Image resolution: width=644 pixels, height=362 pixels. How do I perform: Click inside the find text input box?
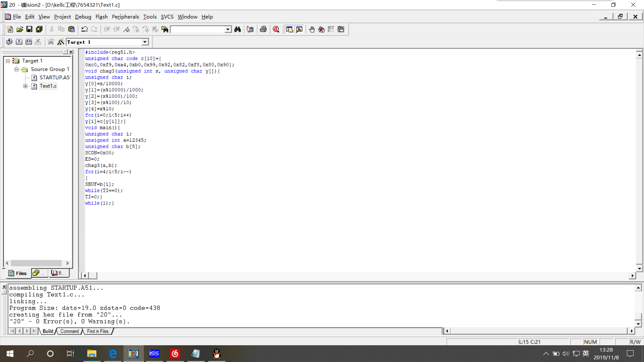click(x=198, y=29)
